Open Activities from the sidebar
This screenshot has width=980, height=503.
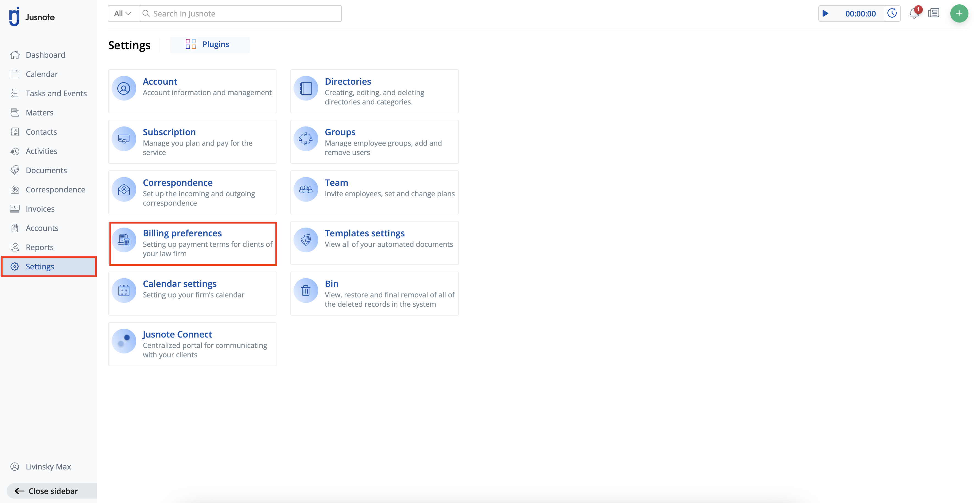pyautogui.click(x=41, y=151)
